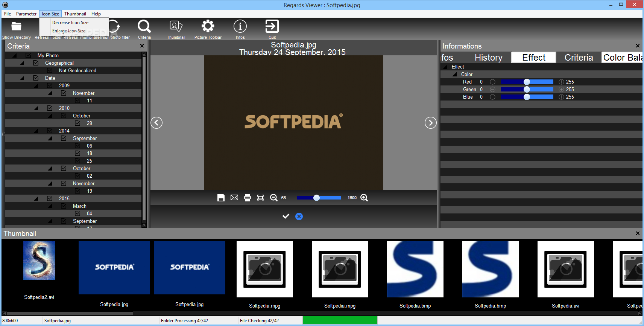The height and width of the screenshot is (326, 644).
Task: Collapse the 2009 tree node
Action: click(x=36, y=86)
